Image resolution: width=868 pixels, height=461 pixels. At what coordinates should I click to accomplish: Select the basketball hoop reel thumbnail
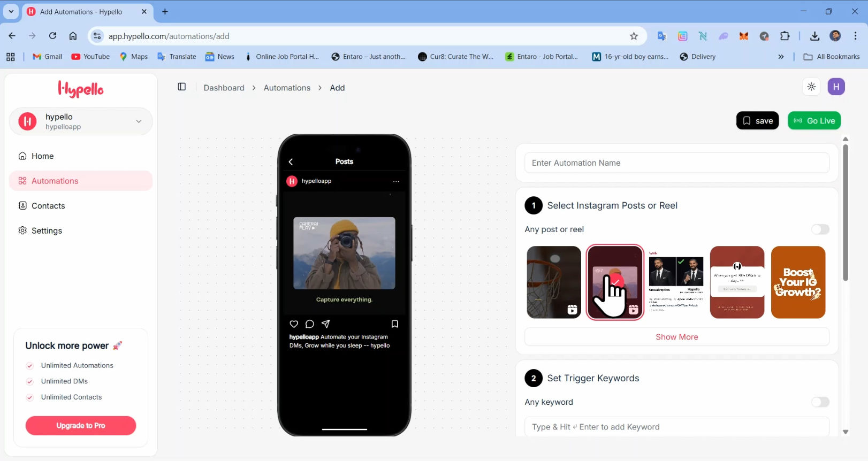point(554,282)
